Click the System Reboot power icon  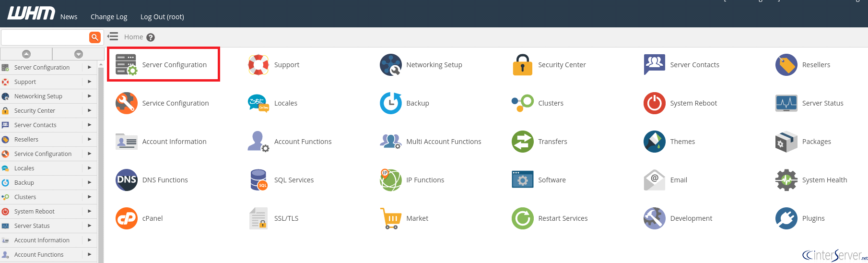tap(655, 103)
